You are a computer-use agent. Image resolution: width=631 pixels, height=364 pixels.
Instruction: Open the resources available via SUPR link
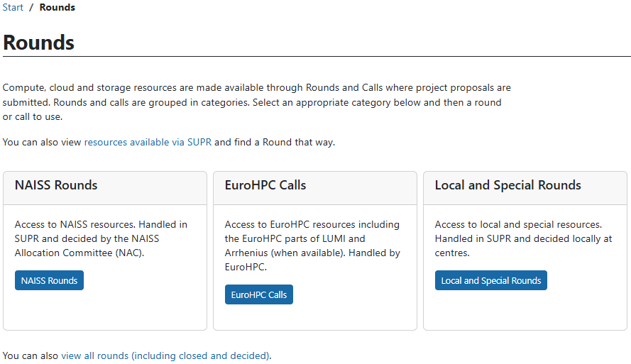tap(148, 142)
